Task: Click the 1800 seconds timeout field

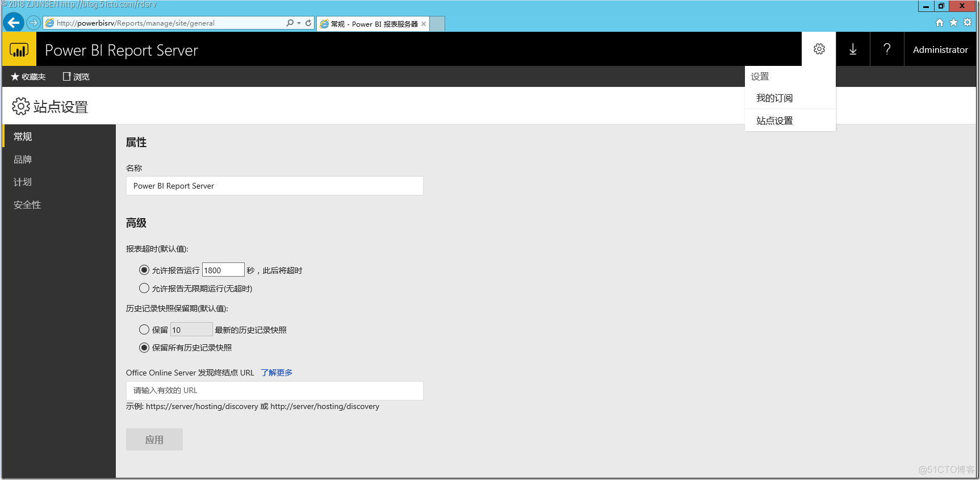Action: point(223,270)
